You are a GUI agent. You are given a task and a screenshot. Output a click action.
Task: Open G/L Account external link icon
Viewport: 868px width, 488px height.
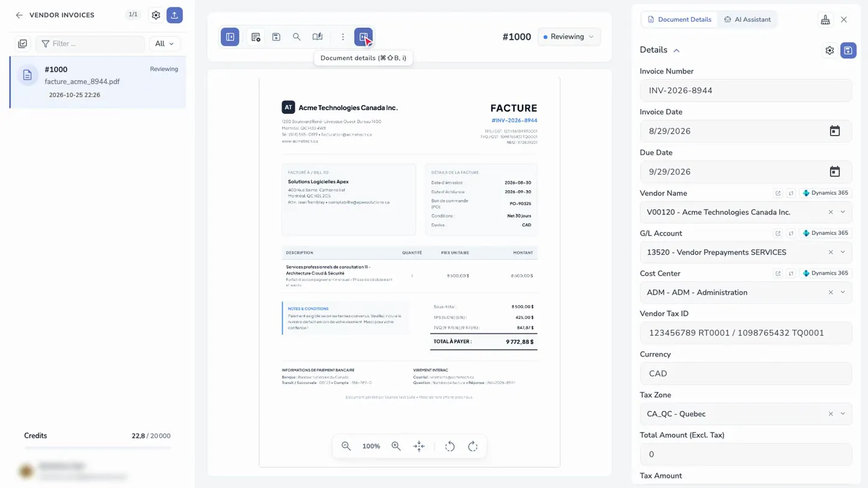778,233
